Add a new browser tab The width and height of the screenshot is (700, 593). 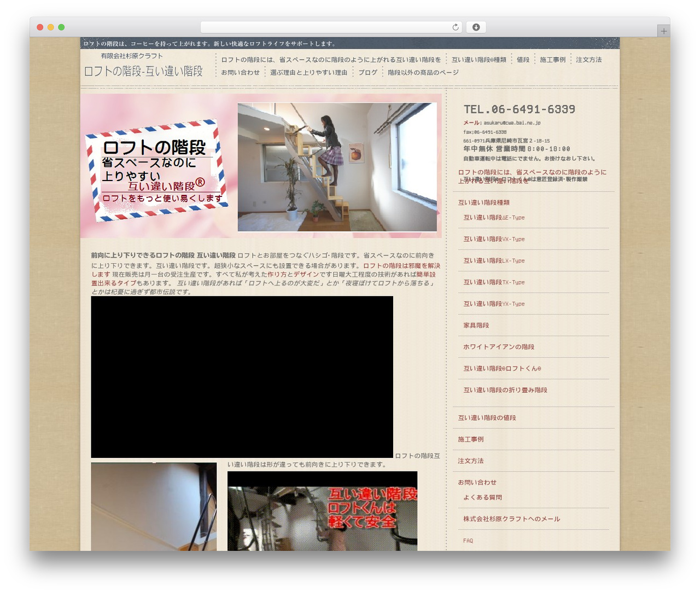click(x=663, y=31)
